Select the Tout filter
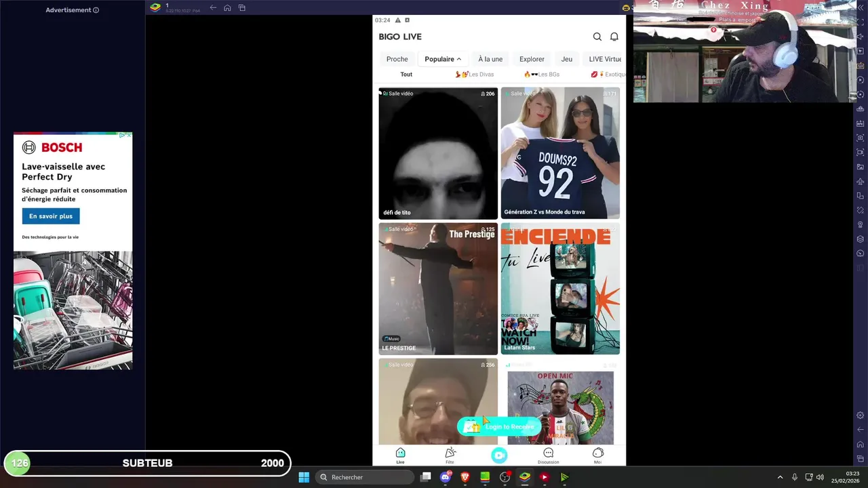This screenshot has height=488, width=868. [406, 75]
